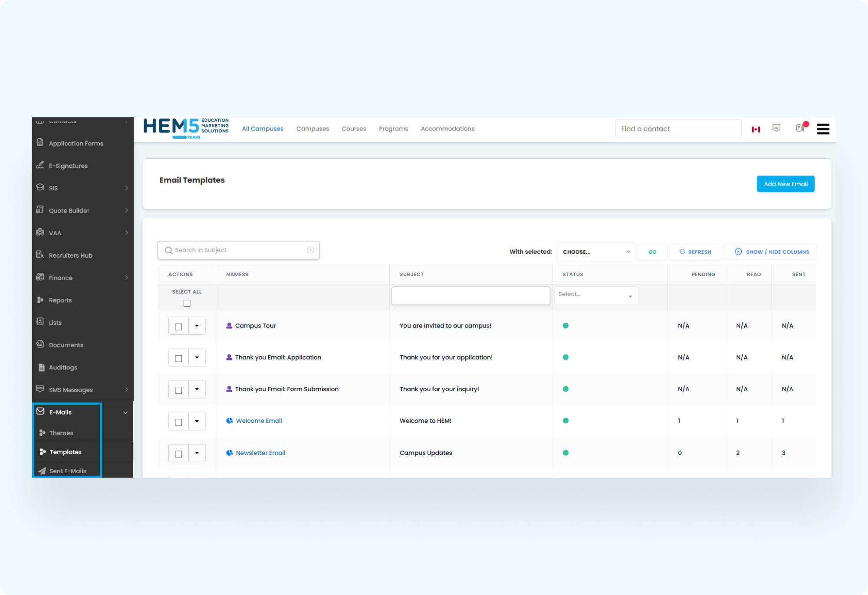Check the Select All checkbox

coord(187,303)
